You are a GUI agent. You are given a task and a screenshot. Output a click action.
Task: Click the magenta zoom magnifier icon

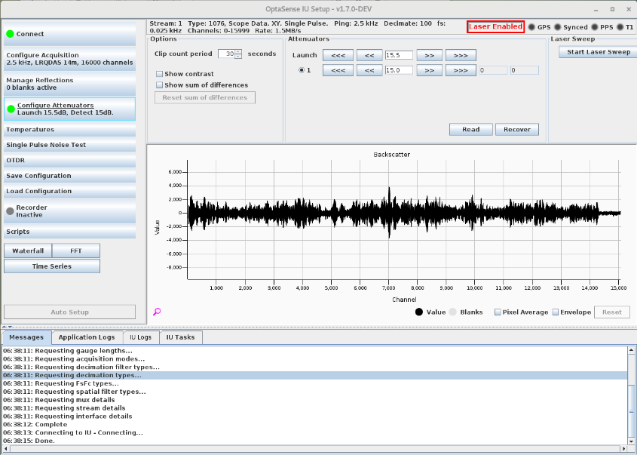coord(157,312)
